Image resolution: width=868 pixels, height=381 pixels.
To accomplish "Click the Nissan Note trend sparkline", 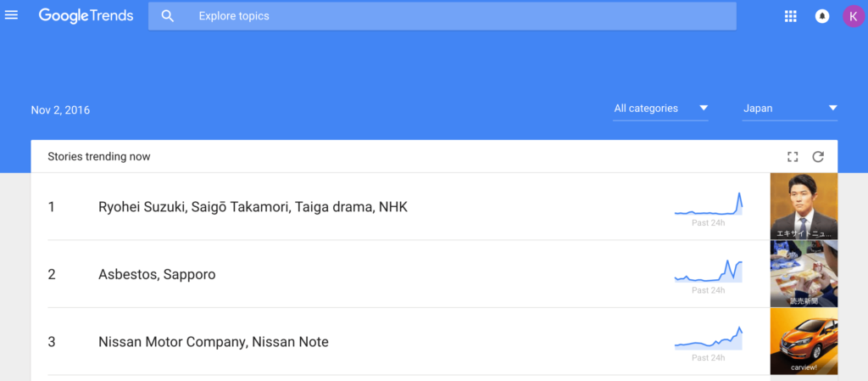I will pos(709,339).
